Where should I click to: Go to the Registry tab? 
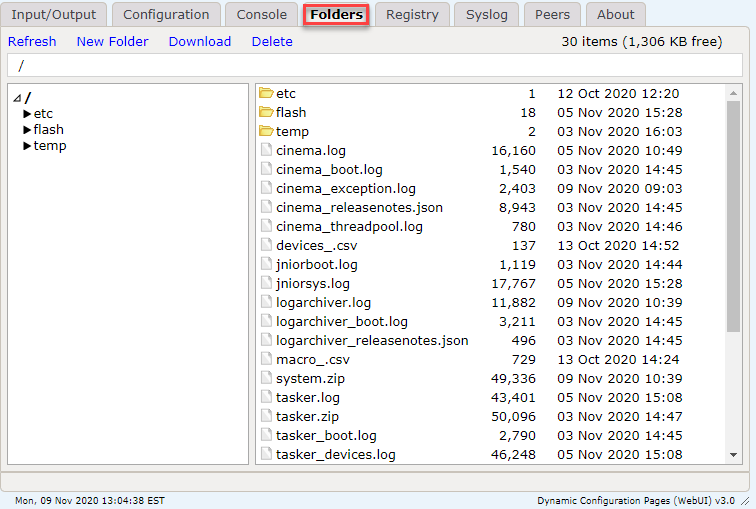(x=412, y=14)
